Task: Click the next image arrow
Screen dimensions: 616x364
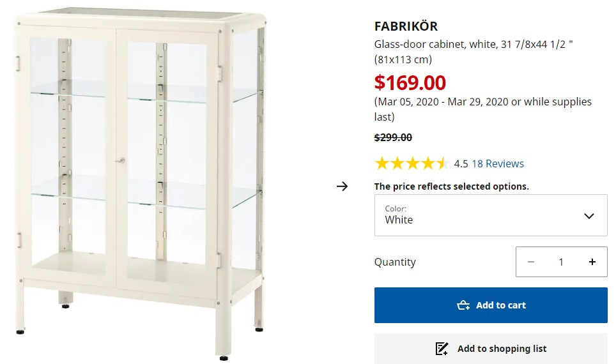Action: tap(343, 186)
